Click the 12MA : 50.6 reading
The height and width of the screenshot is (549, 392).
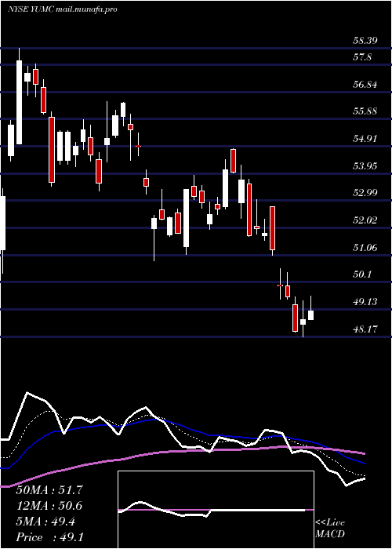coord(49,506)
